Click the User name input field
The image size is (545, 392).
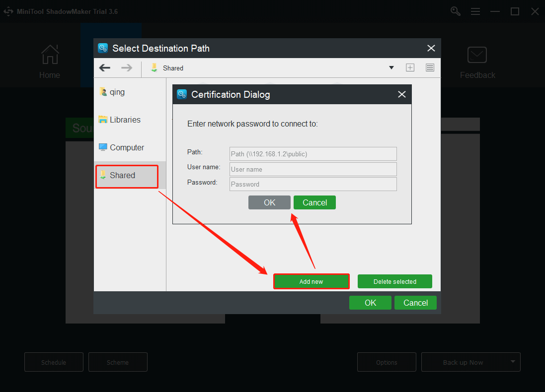click(x=313, y=169)
